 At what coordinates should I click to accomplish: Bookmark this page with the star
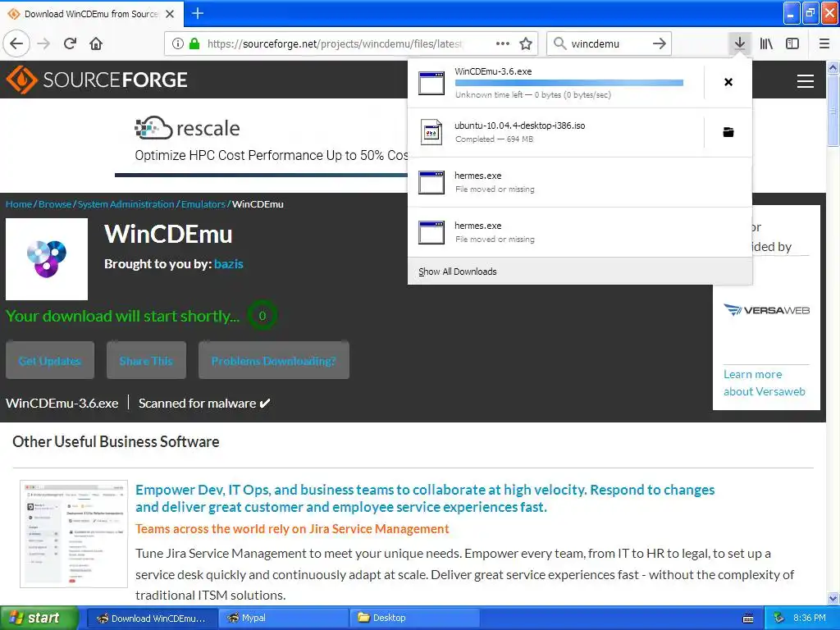coord(526,44)
